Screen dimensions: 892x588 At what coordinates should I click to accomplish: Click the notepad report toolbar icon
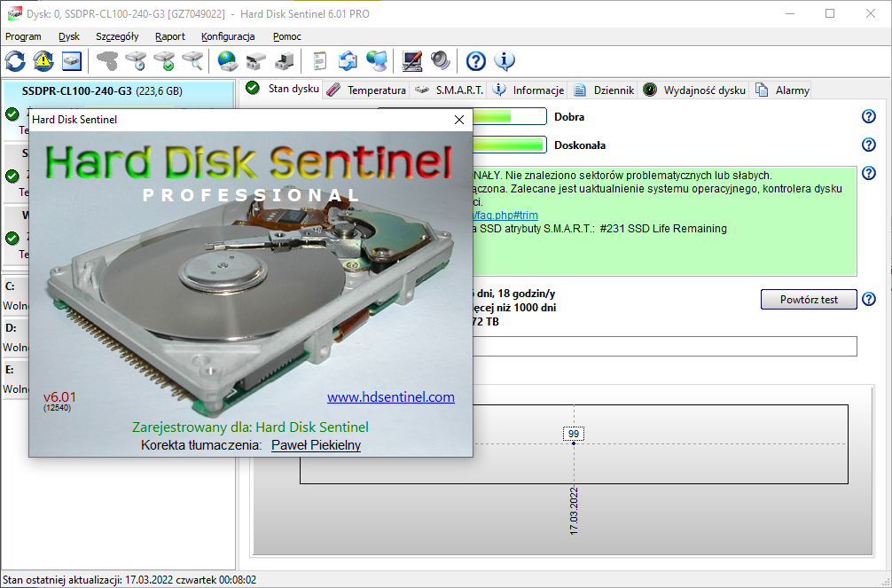click(320, 61)
